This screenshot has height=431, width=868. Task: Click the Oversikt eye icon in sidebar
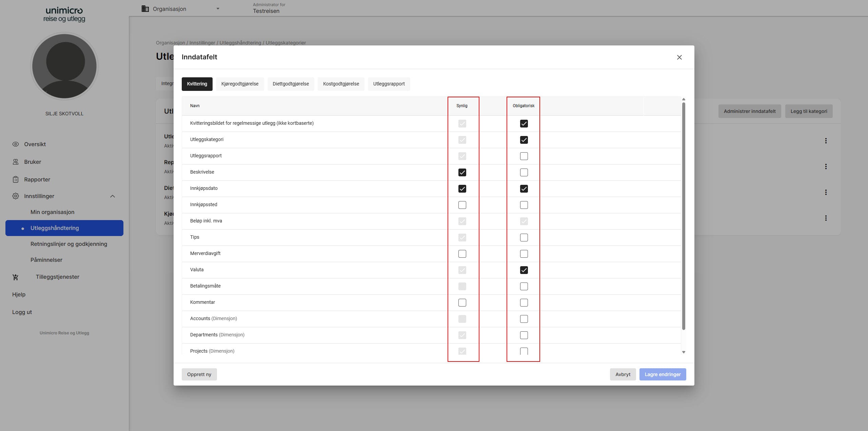pos(16,144)
